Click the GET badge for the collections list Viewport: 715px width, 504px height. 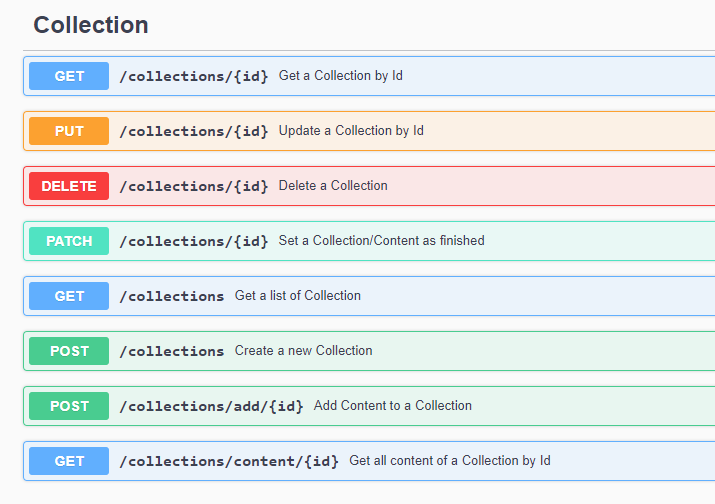click(69, 296)
